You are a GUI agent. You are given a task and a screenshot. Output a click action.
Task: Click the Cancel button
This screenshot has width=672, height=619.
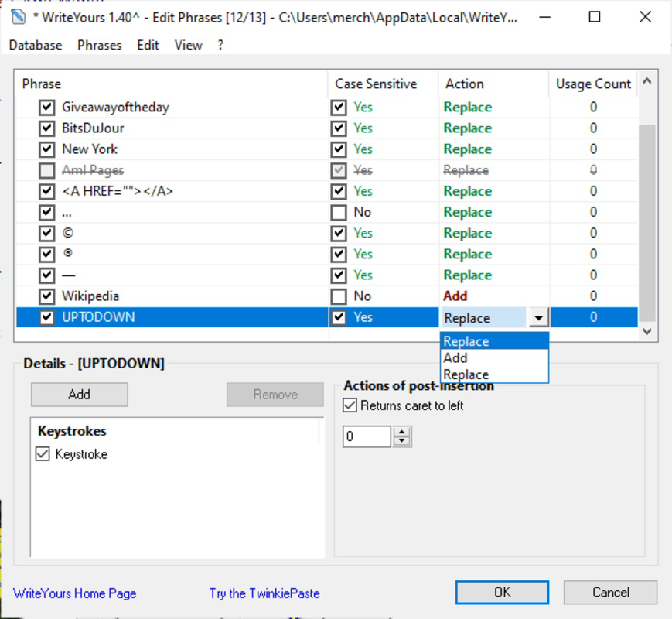(610, 593)
